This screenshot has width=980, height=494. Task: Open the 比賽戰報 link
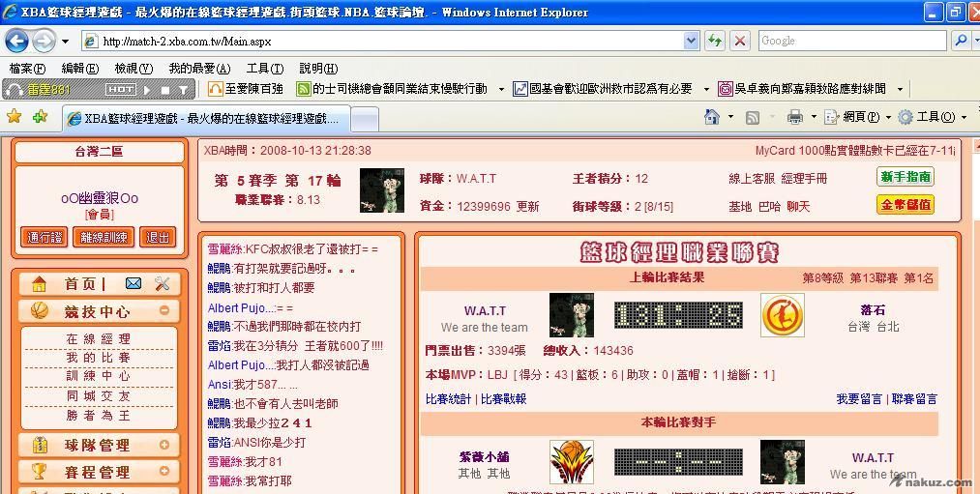coord(504,399)
